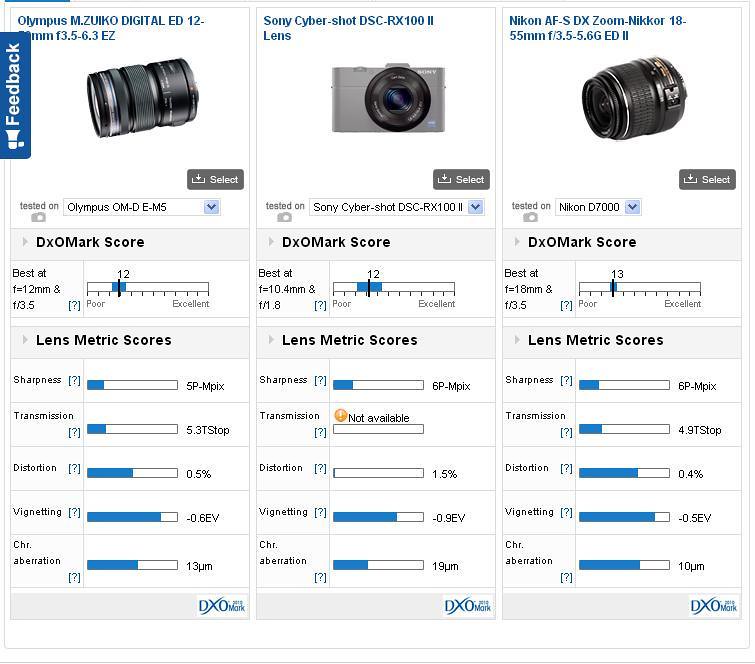Image resolution: width=755 pixels, height=664 pixels.
Task: Click DxOMark logo under Sony column
Action: pos(468,606)
